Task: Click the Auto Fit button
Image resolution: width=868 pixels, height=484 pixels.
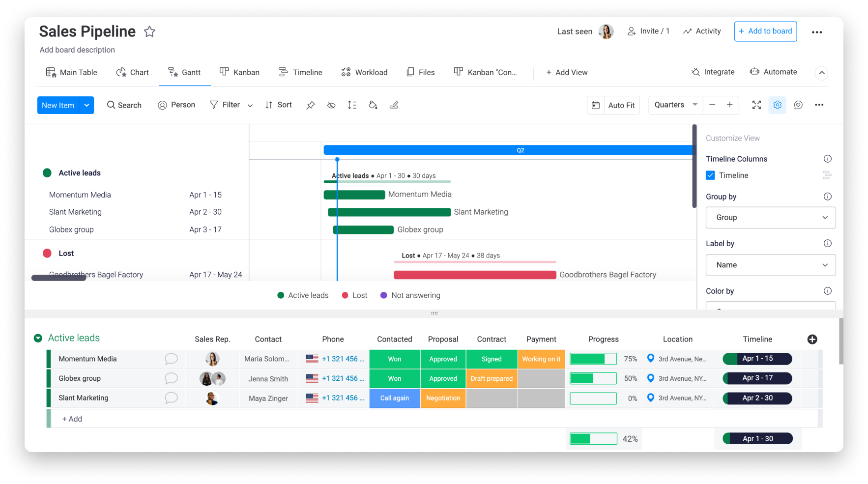Action: 621,105
